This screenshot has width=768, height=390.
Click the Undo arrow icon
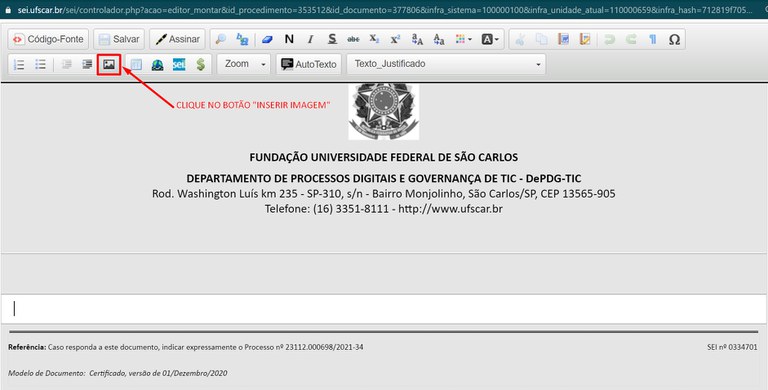coord(609,39)
